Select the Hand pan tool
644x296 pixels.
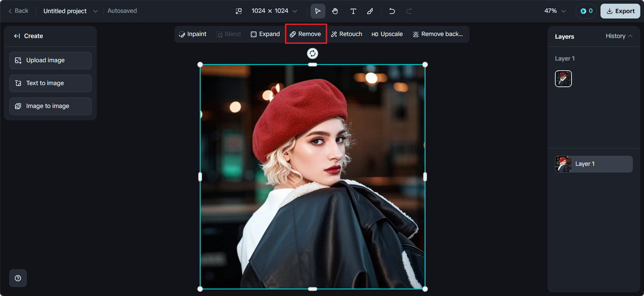click(335, 11)
